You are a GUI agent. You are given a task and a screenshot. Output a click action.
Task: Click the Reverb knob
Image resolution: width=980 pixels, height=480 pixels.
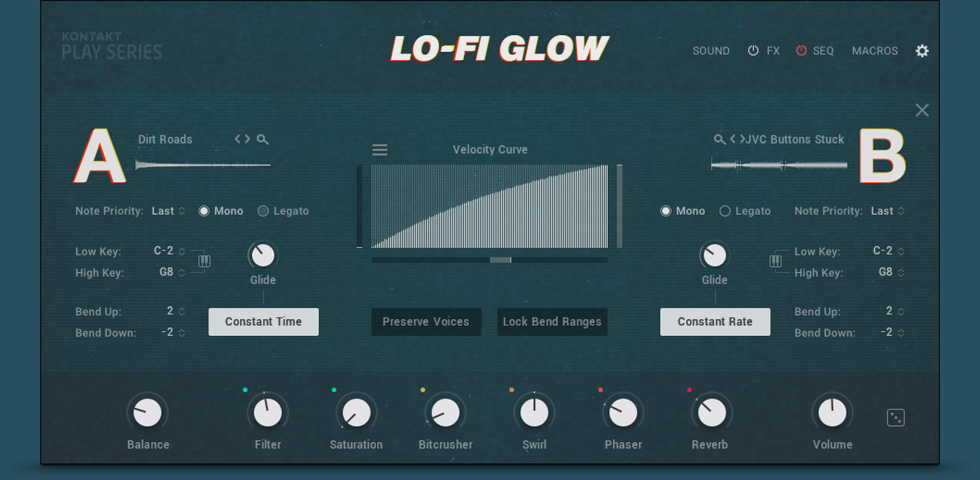(x=712, y=413)
